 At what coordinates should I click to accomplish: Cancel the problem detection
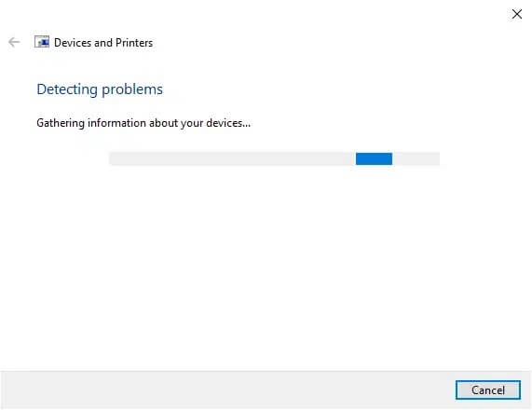tap(488, 390)
